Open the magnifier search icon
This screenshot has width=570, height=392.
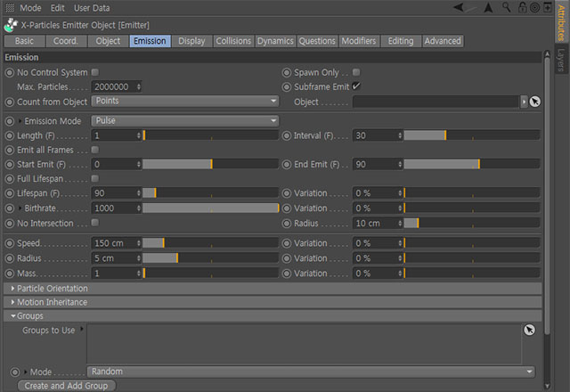click(507, 7)
